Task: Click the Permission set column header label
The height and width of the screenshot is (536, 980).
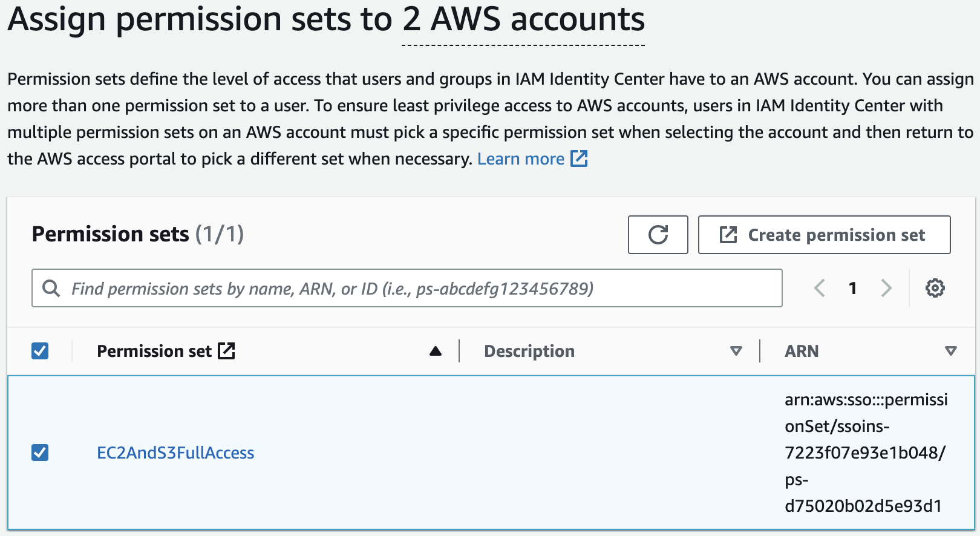Action: (x=154, y=351)
